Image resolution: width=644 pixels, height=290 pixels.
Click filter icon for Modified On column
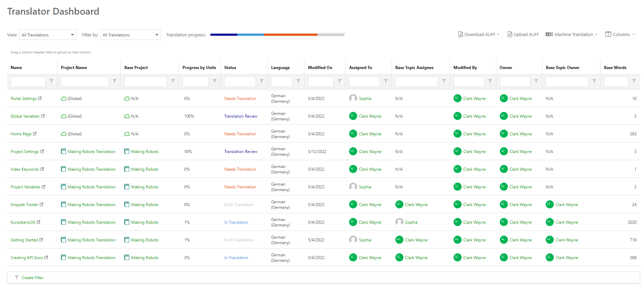tap(340, 81)
